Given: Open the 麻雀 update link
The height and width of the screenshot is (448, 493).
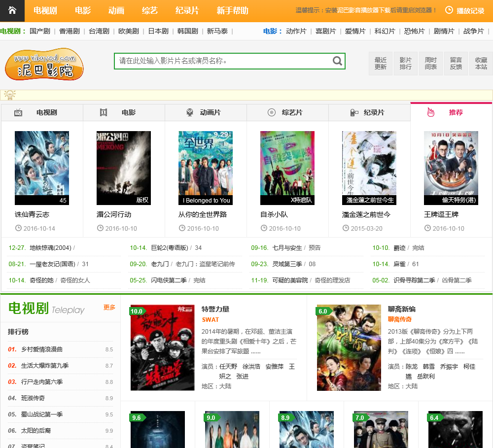Looking at the screenshot, I should point(400,264).
